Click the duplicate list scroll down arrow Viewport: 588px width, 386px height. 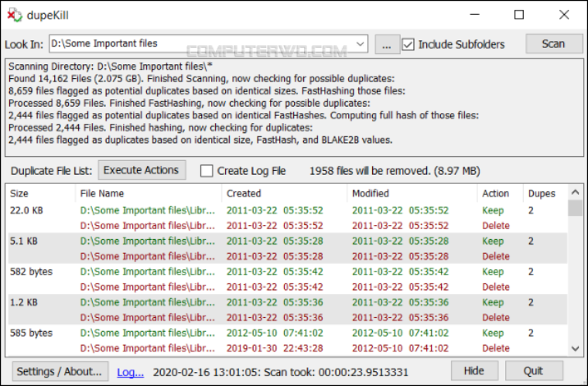(576, 349)
